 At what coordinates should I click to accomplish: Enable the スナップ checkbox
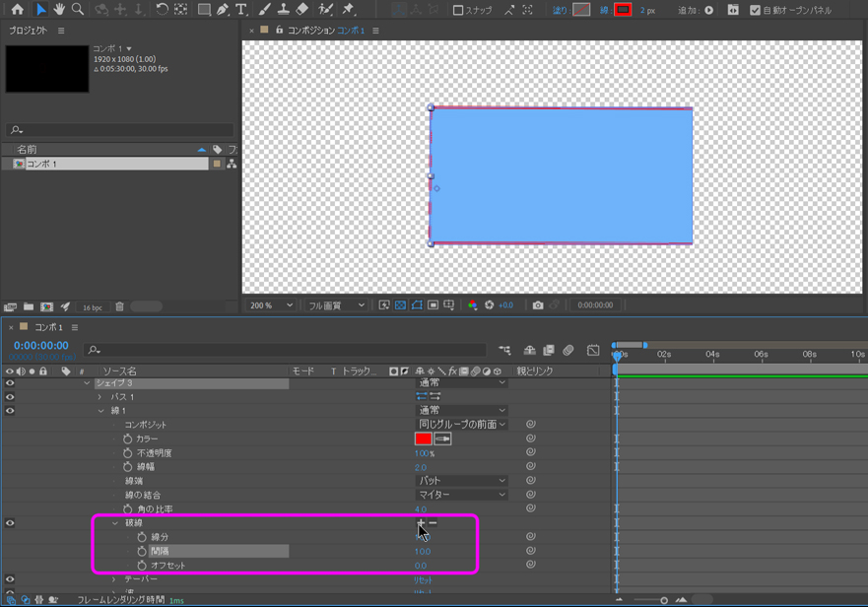(x=458, y=11)
